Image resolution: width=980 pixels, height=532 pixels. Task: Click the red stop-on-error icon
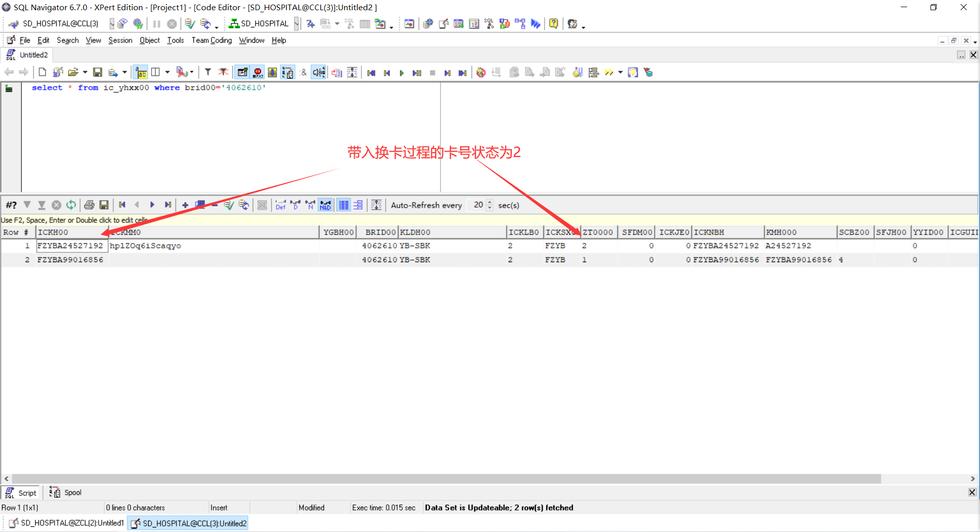click(258, 73)
